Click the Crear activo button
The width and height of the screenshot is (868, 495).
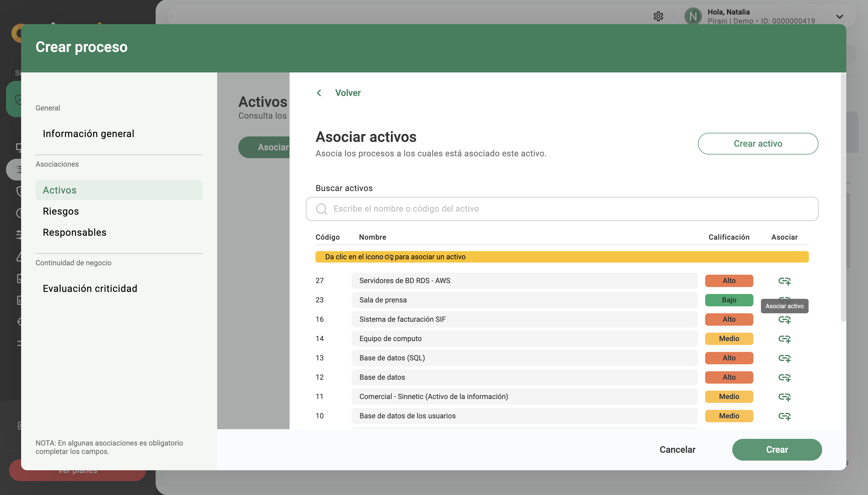(758, 143)
